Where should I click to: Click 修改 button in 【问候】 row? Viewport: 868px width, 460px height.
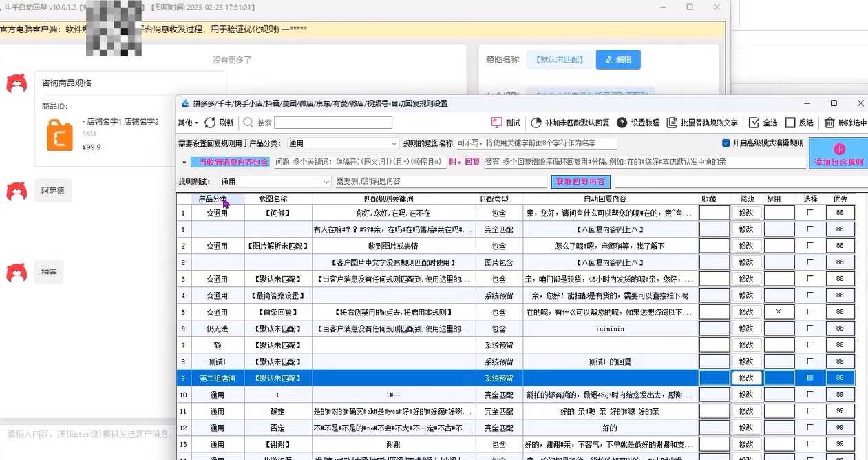pos(746,213)
